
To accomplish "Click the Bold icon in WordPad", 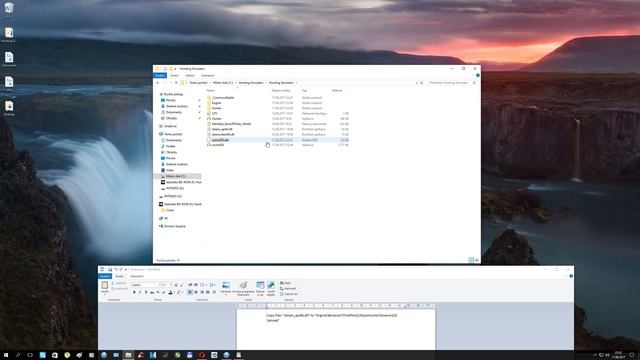I will [x=134, y=292].
